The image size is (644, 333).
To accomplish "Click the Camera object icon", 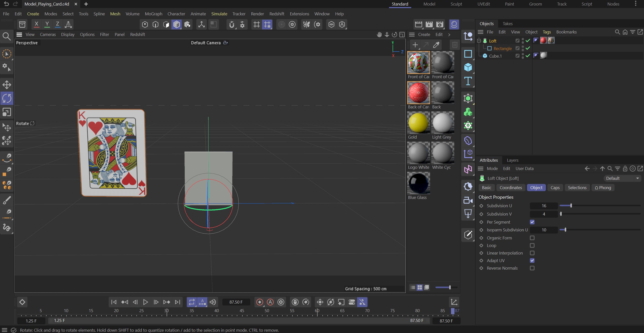I will (x=468, y=200).
